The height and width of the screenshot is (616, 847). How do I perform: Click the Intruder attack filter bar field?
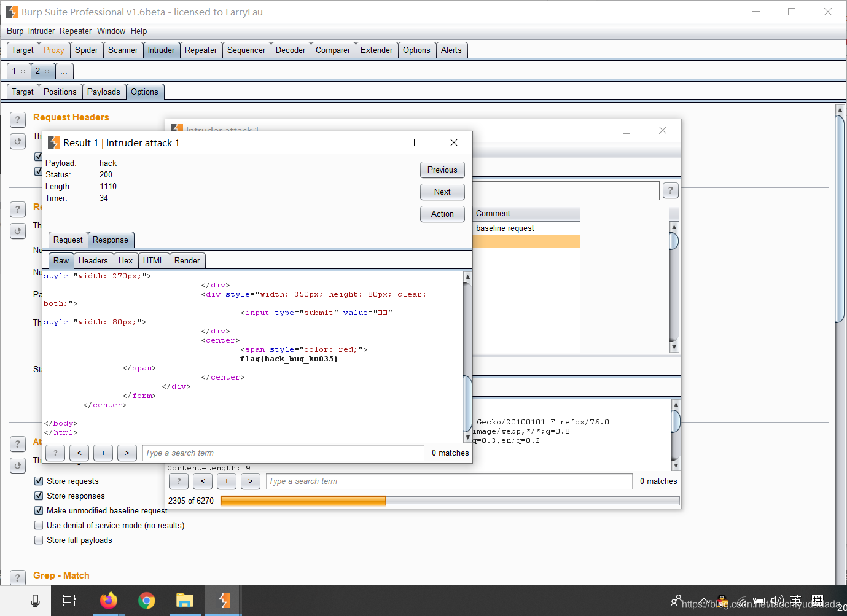tap(566, 190)
